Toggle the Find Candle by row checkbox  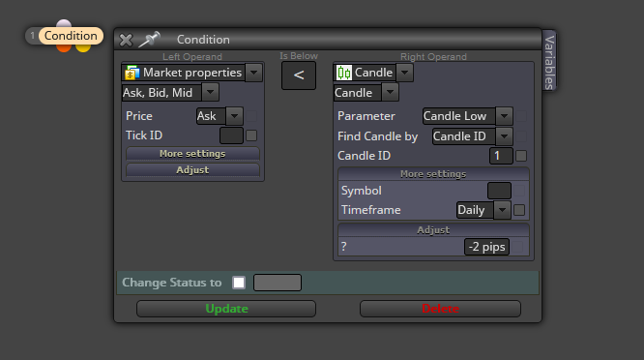tap(521, 136)
